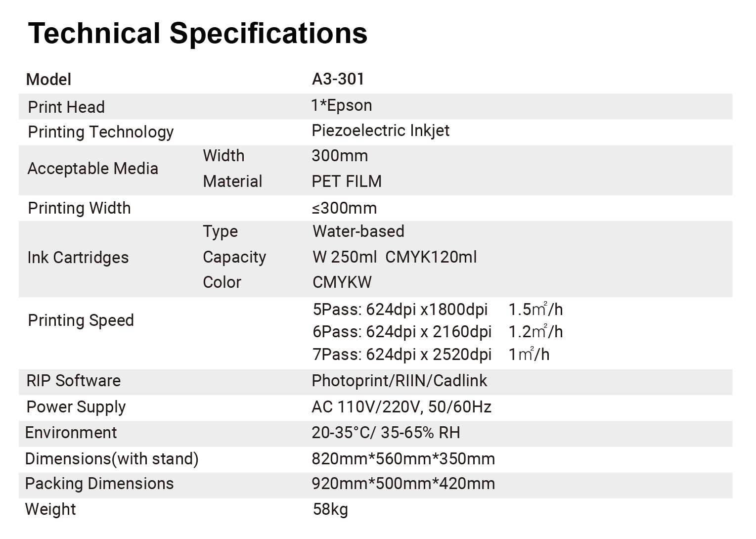Click the Piezoelectric Inkjet text

tap(380, 131)
